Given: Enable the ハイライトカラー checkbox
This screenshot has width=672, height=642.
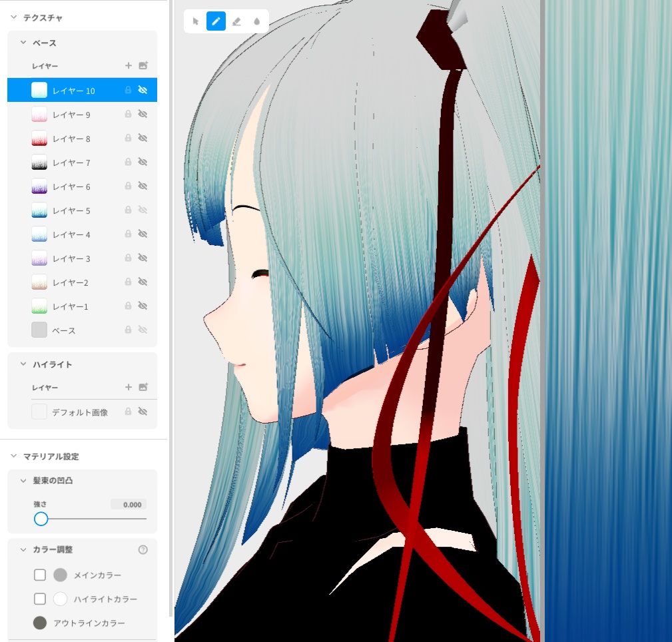Looking at the screenshot, I should click(x=40, y=599).
